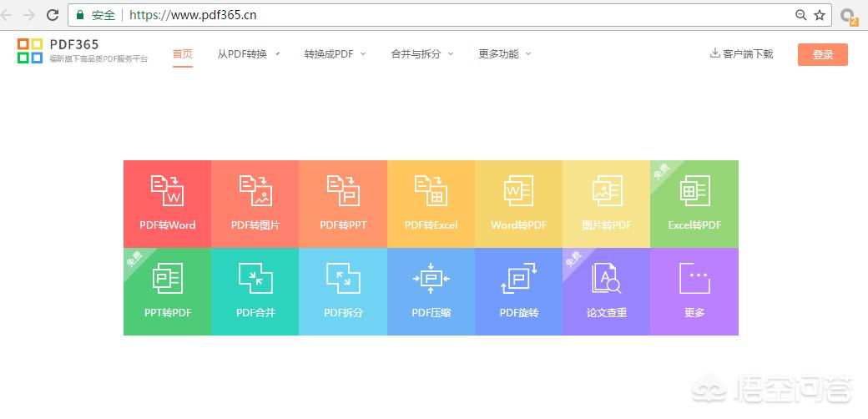
Task: Open the 更多功能 menu label
Action: [x=499, y=53]
